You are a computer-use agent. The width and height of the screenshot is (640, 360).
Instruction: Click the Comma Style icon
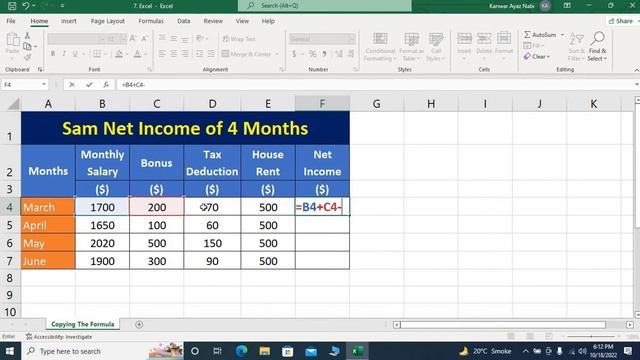pyautogui.click(x=324, y=54)
